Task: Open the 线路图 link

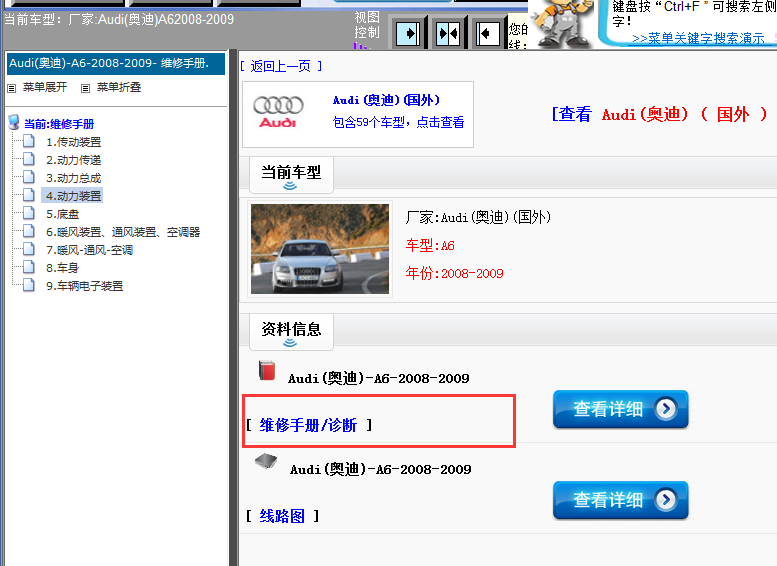Action: pos(282,516)
